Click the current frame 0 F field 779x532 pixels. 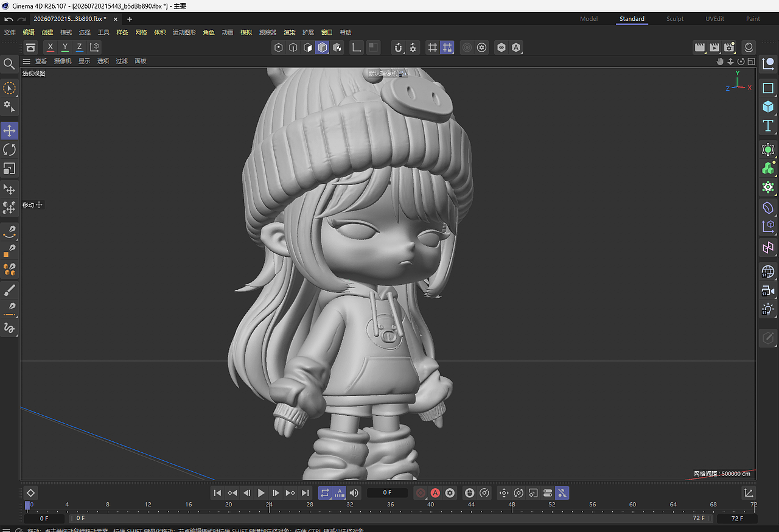tap(387, 493)
